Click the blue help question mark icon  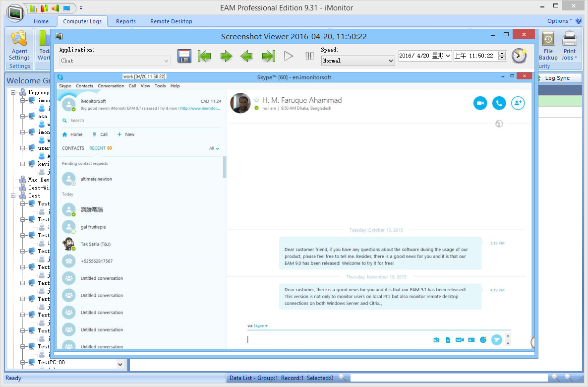(579, 21)
